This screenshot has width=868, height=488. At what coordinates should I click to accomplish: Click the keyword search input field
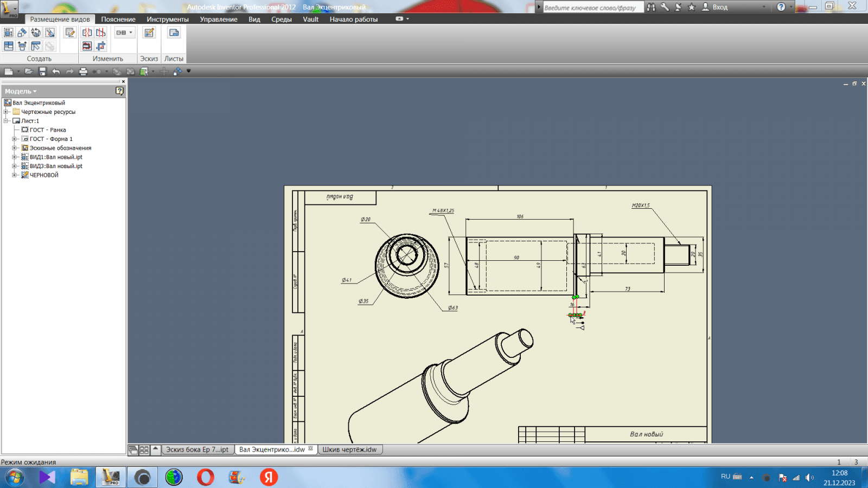[x=592, y=8]
